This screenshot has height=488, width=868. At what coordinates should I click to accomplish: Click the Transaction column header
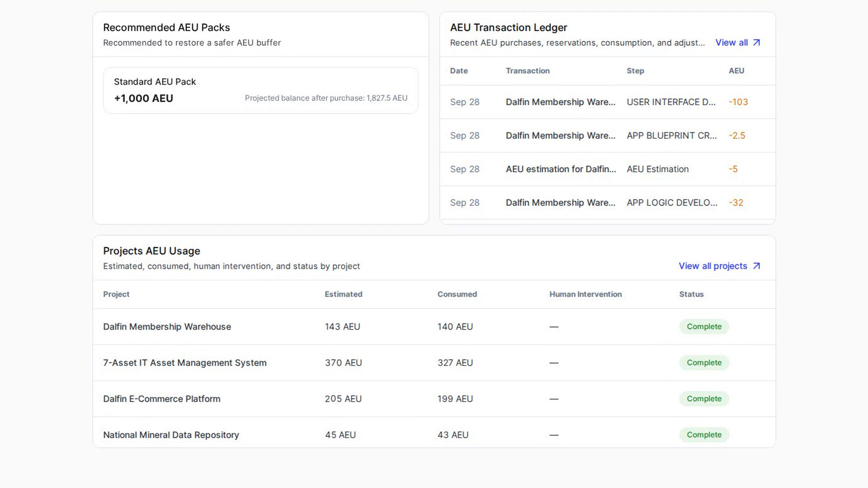[x=528, y=71]
